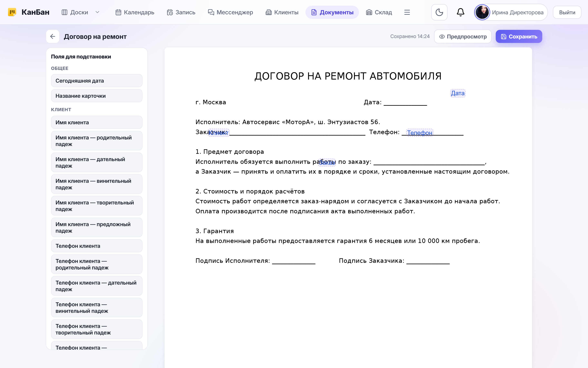Image resolution: width=588 pixels, height=368 pixels.
Task: Go back with the arrow button
Action: click(53, 37)
